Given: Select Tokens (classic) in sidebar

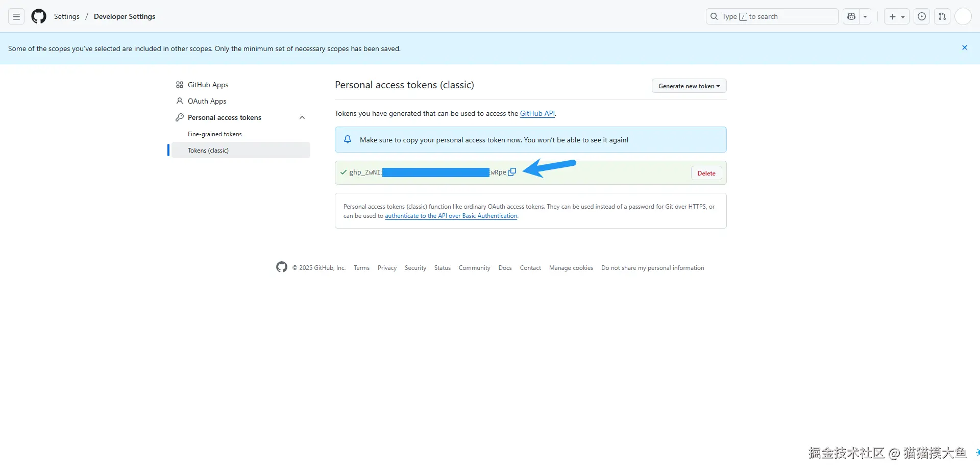Looking at the screenshot, I should (x=241, y=150).
